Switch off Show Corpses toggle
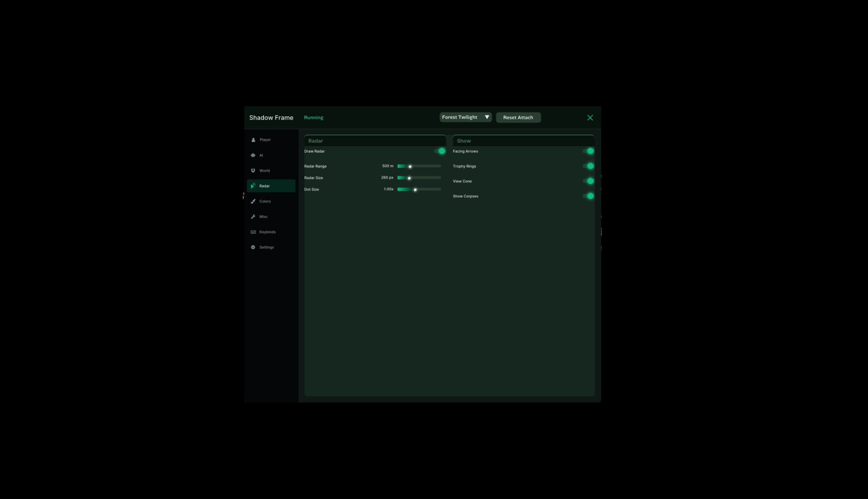This screenshot has width=868, height=499. [588, 196]
